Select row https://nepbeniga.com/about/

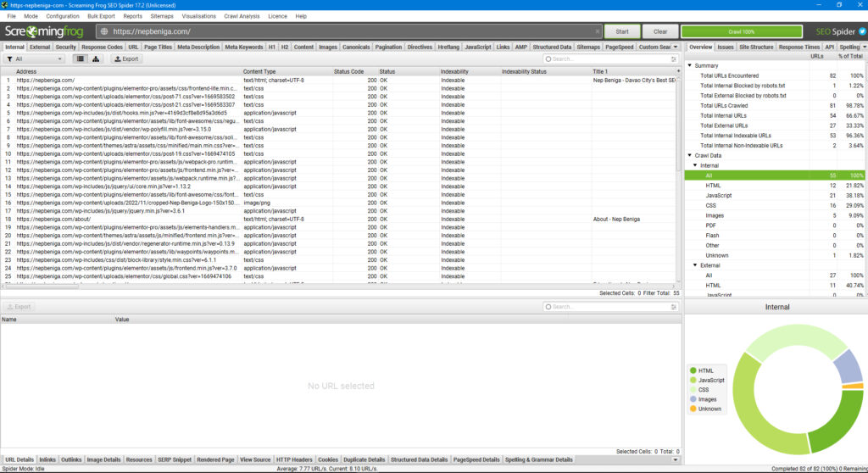click(340, 220)
